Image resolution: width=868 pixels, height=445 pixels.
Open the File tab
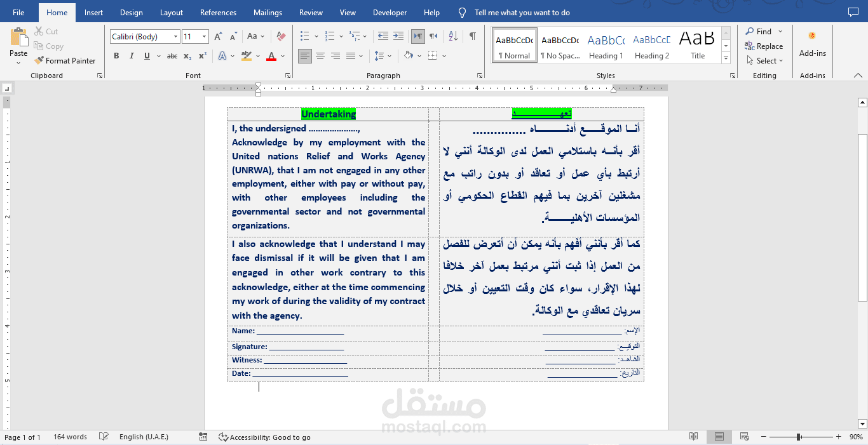18,13
